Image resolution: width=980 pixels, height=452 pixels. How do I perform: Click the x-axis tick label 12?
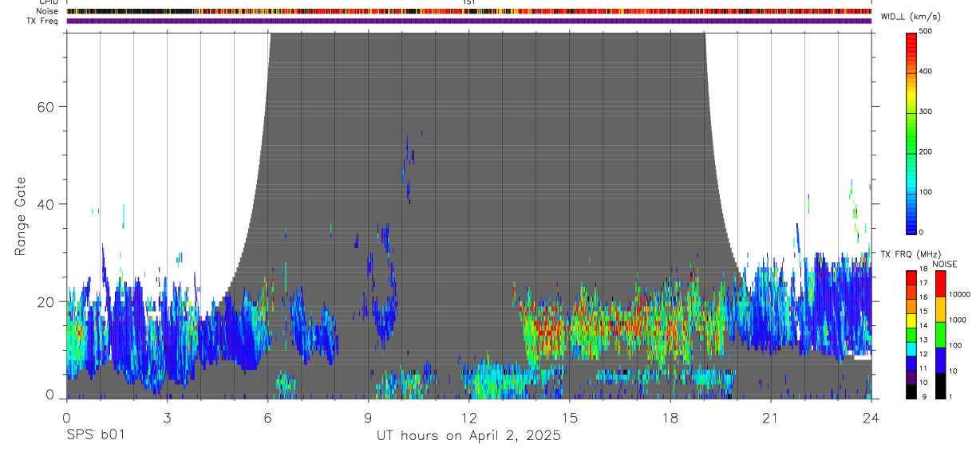(468, 418)
